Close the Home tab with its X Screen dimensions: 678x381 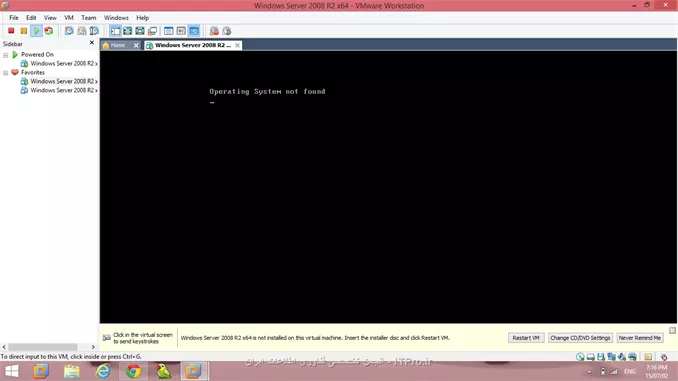pos(136,45)
